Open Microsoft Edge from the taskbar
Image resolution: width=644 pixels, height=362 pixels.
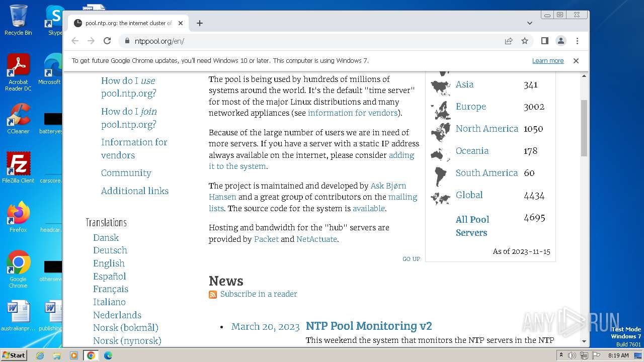[108, 355]
